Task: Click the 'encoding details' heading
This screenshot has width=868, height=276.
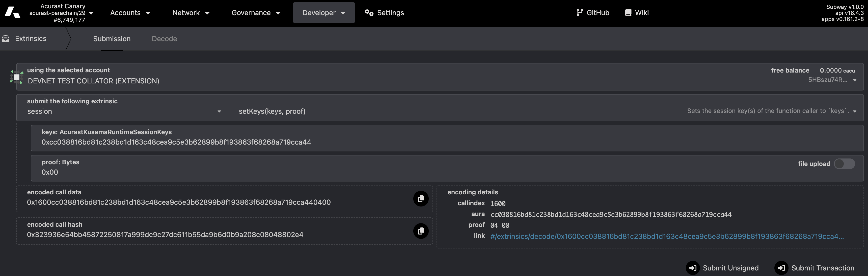Action: pyautogui.click(x=472, y=192)
